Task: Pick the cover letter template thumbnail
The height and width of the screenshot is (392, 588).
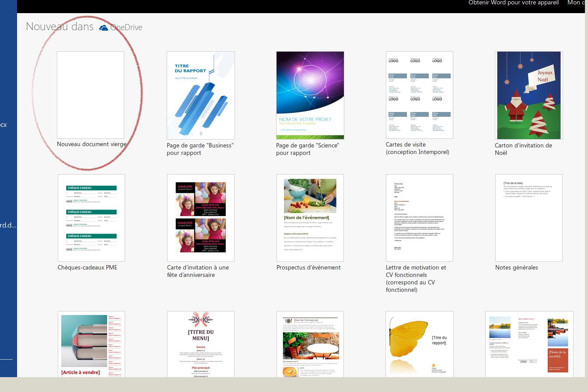Action: pyautogui.click(x=420, y=218)
